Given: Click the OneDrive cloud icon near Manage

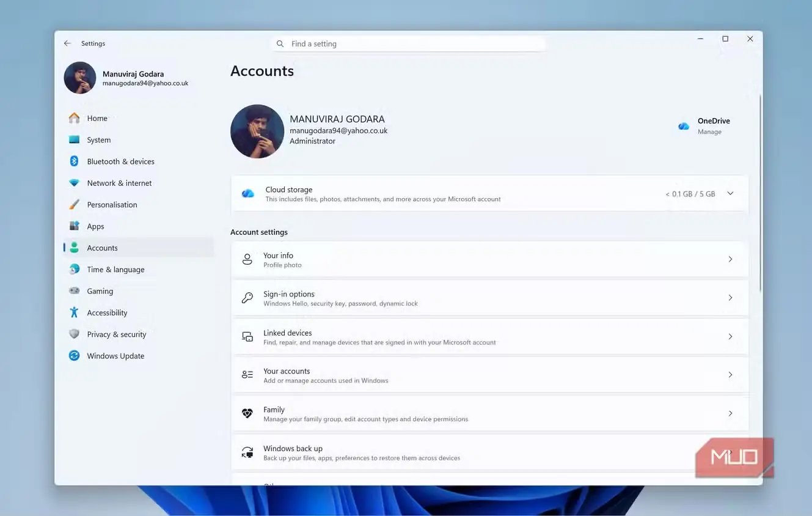Looking at the screenshot, I should pyautogui.click(x=684, y=126).
